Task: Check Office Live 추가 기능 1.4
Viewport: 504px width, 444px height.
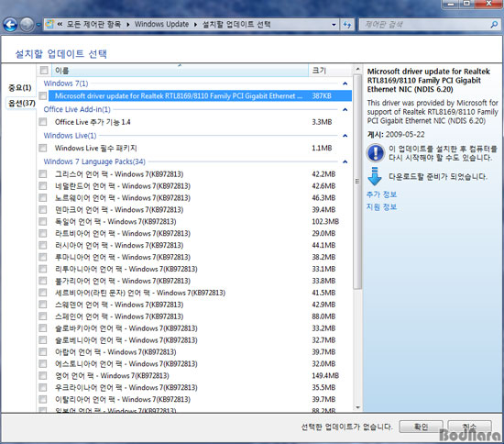Action: (x=43, y=122)
